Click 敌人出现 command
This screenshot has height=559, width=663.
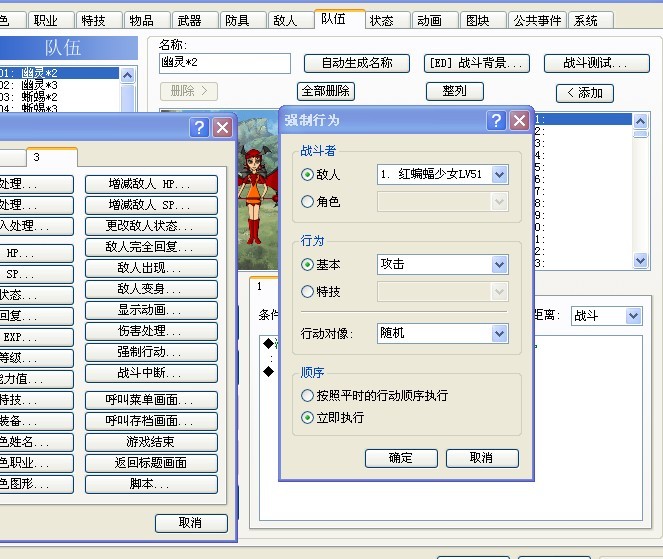(x=151, y=268)
